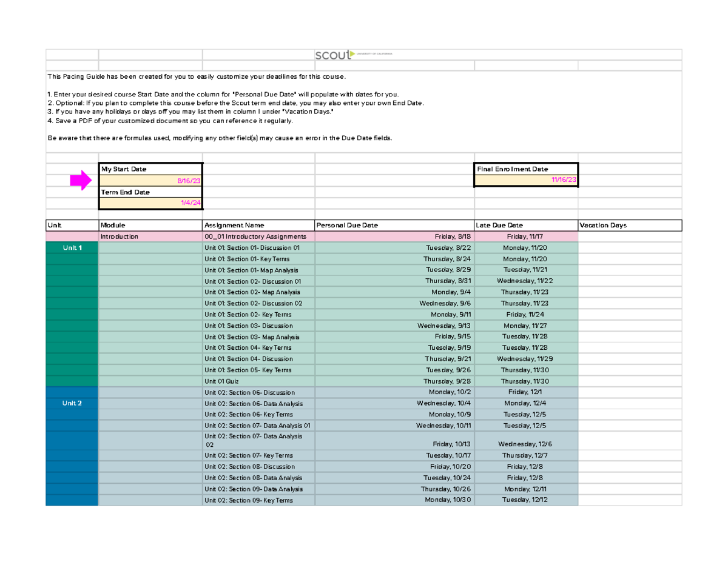Select the Late Due Date column header
Viewport: 728px width, 562px height.
(526, 226)
